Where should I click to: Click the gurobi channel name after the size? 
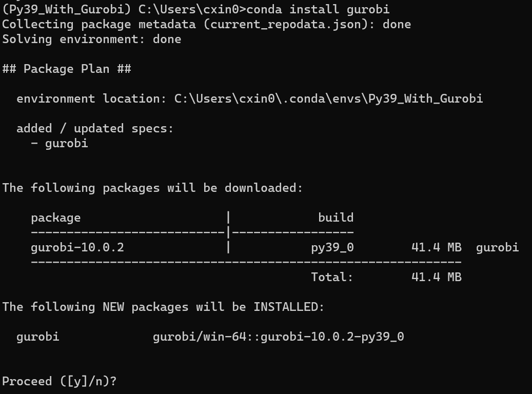(x=497, y=247)
